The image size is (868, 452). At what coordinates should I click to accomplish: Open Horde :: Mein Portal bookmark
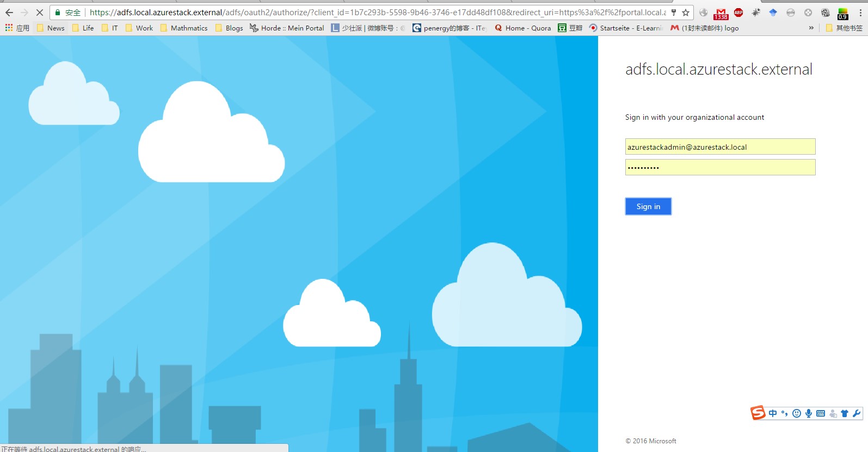(x=287, y=28)
